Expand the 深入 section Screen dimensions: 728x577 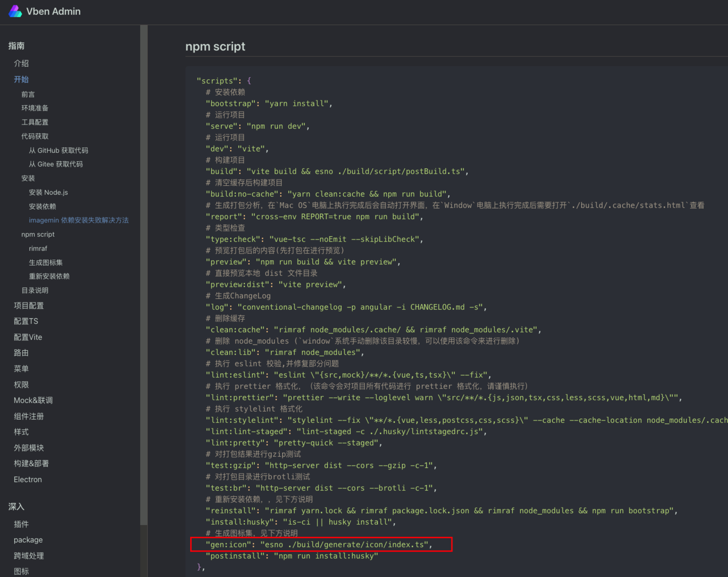16,506
